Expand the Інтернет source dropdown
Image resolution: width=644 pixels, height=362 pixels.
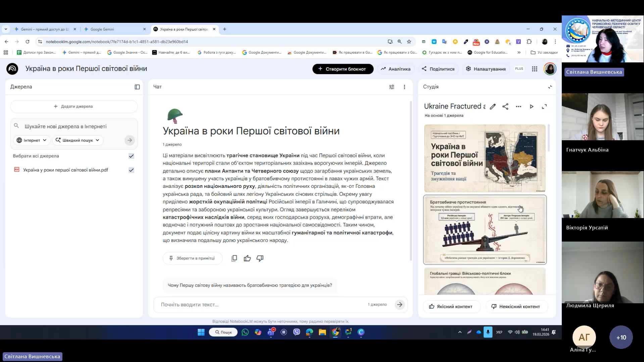click(32, 140)
